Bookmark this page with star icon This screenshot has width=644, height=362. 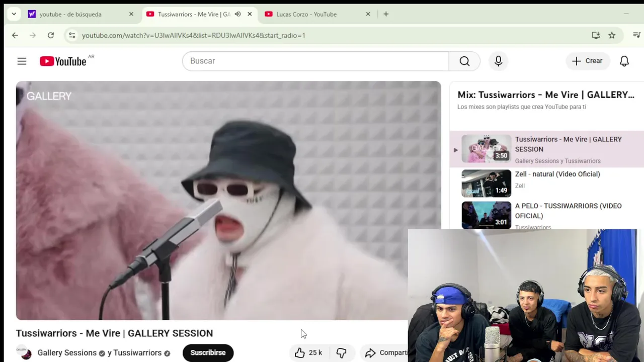click(612, 35)
